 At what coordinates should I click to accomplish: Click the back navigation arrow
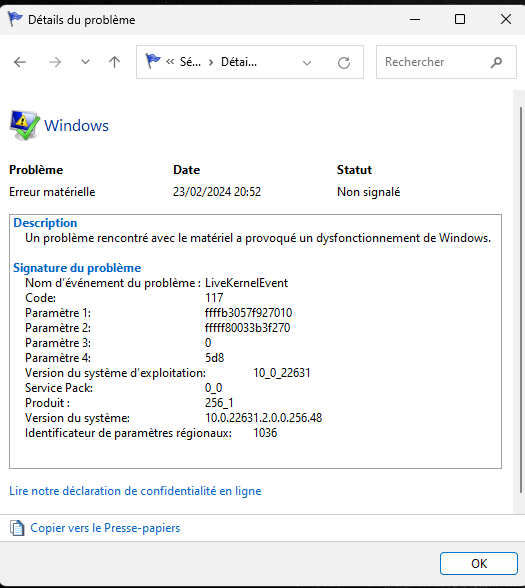point(20,62)
